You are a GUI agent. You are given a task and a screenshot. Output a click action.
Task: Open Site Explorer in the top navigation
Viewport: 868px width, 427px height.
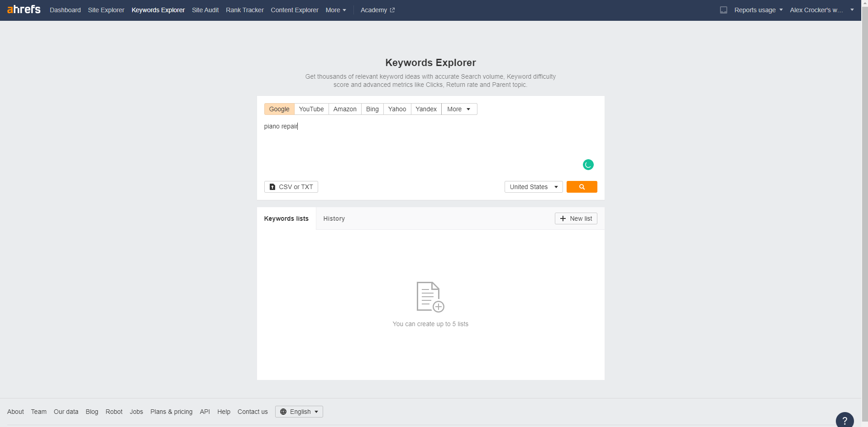click(106, 10)
